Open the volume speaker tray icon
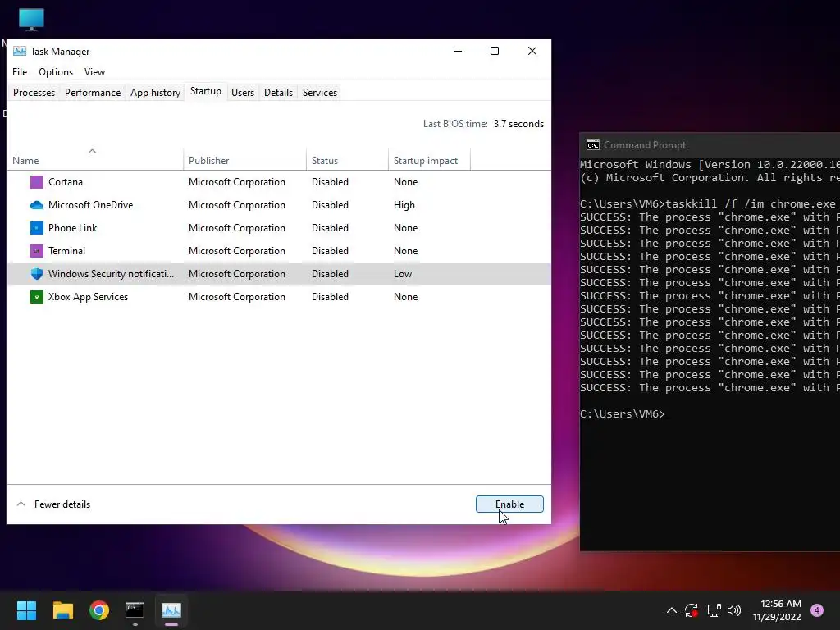This screenshot has width=840, height=630. (734, 610)
